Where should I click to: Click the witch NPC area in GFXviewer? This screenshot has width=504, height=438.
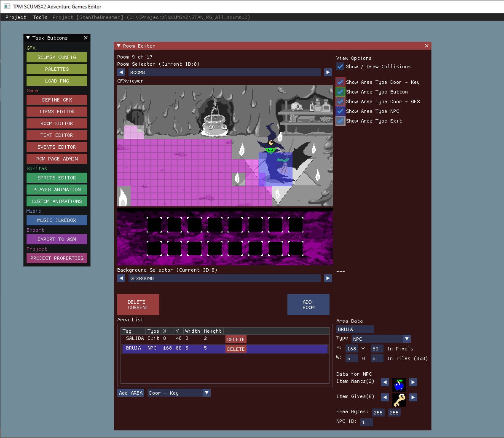pyautogui.click(x=276, y=169)
